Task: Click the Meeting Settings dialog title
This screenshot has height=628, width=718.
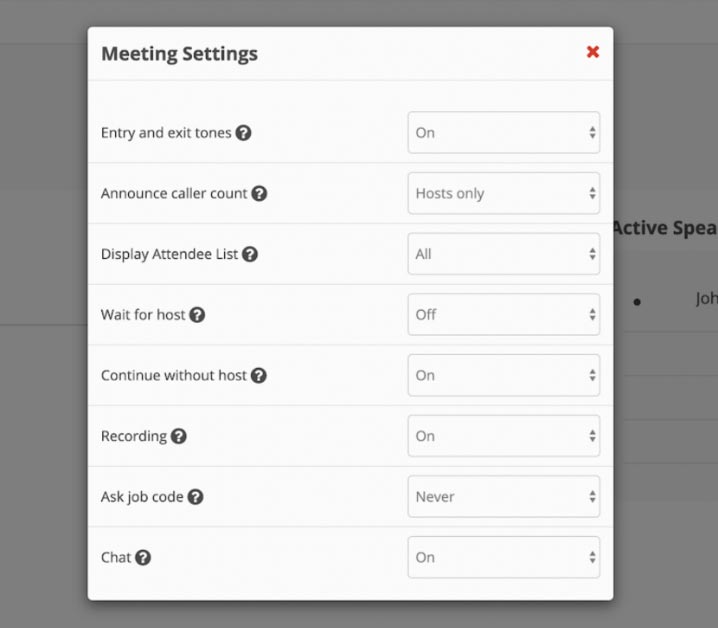Action: 179,54
